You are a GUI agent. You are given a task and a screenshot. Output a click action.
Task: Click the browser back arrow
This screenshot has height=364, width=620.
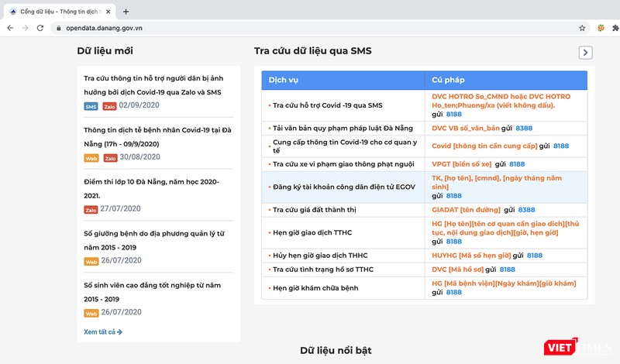pyautogui.click(x=9, y=28)
